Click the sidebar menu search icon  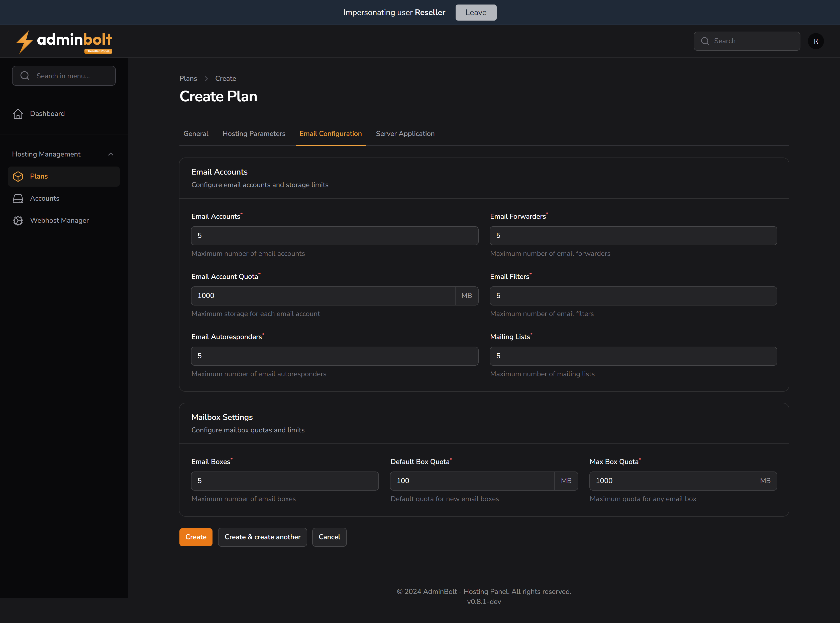tap(25, 76)
